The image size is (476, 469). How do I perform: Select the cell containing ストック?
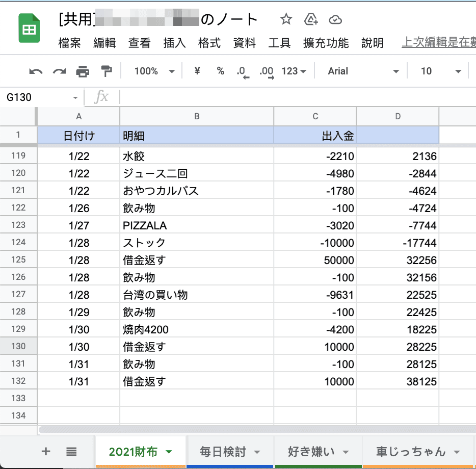point(197,242)
